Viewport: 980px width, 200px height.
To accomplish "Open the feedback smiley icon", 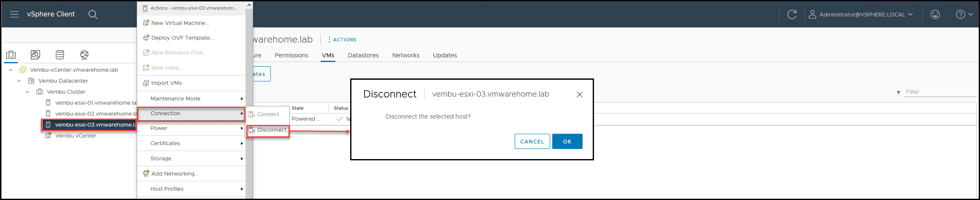I will 935,14.
